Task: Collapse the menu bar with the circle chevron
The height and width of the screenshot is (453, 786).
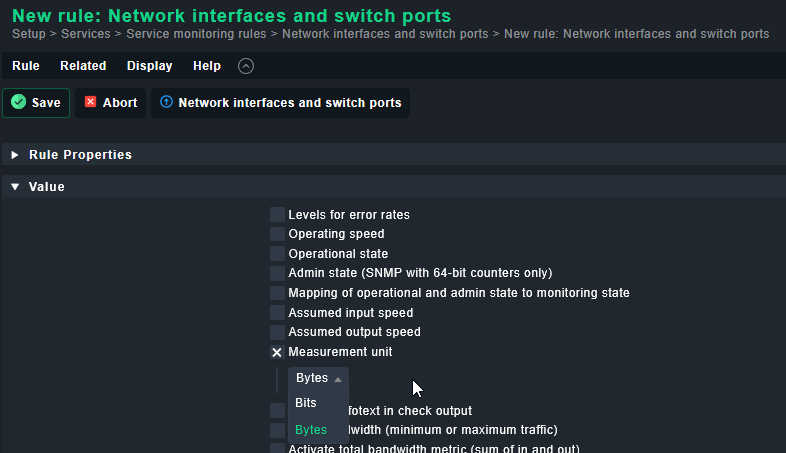Action: 246,66
